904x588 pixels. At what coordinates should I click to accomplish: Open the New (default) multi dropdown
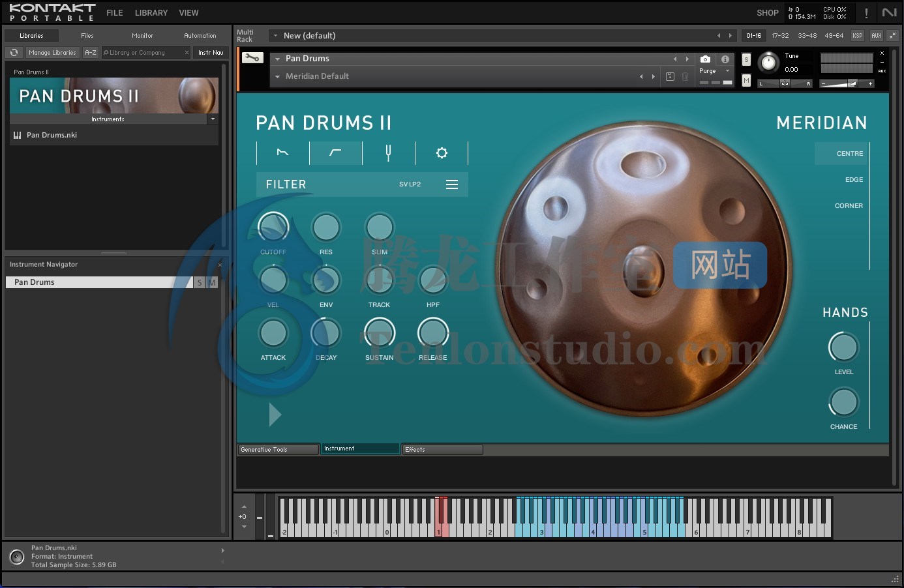(x=275, y=36)
